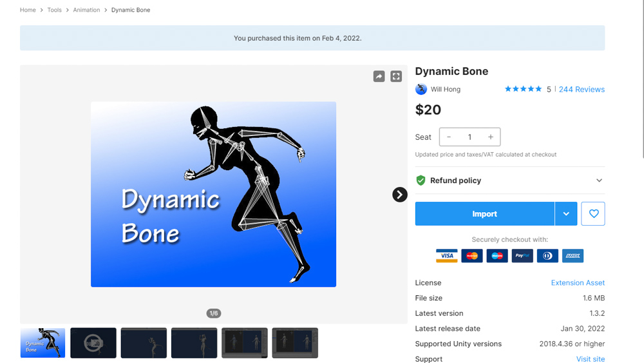Image resolution: width=644 pixels, height=363 pixels.
Task: Select the sixth preview thumbnail
Action: click(x=295, y=343)
